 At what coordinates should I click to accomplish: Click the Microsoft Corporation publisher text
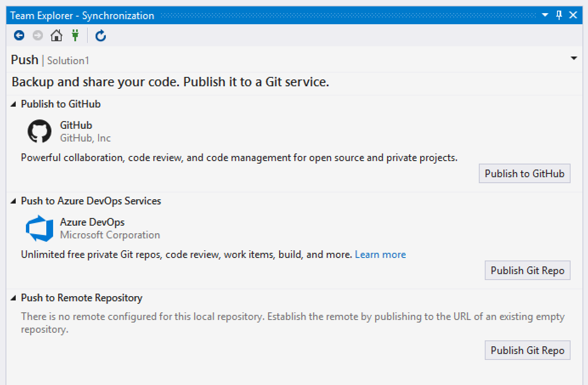(110, 235)
